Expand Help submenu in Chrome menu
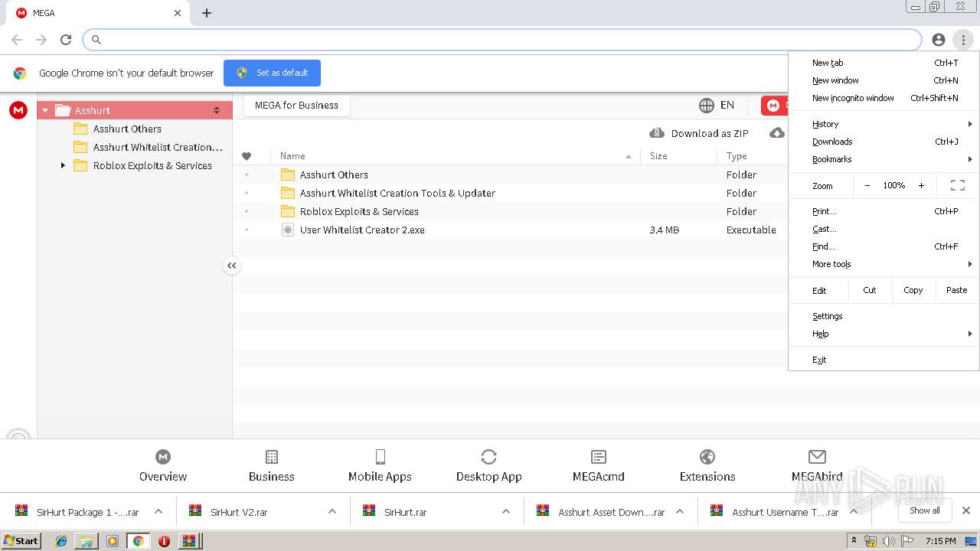The image size is (980, 551). 884,334
